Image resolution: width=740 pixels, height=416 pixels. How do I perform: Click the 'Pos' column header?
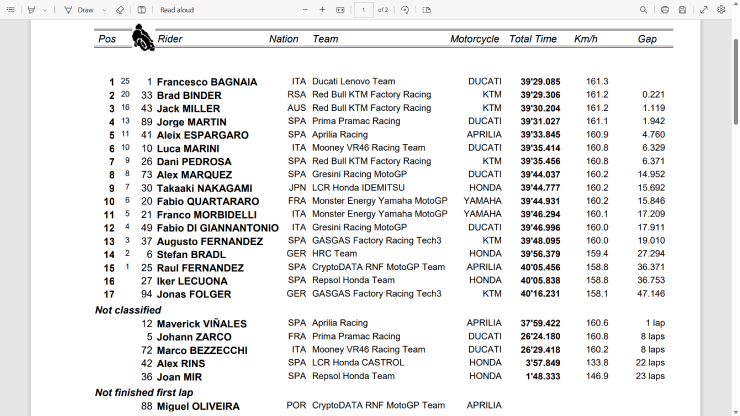pos(107,39)
